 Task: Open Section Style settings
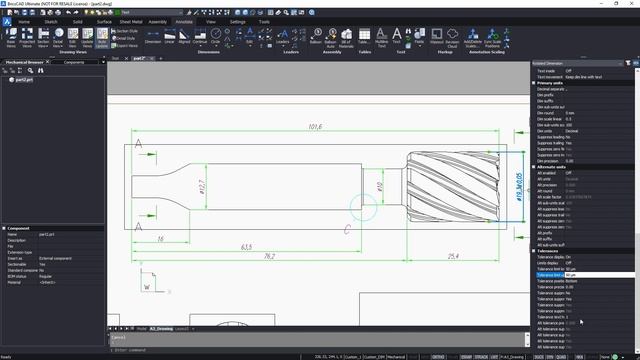pyautogui.click(x=124, y=31)
